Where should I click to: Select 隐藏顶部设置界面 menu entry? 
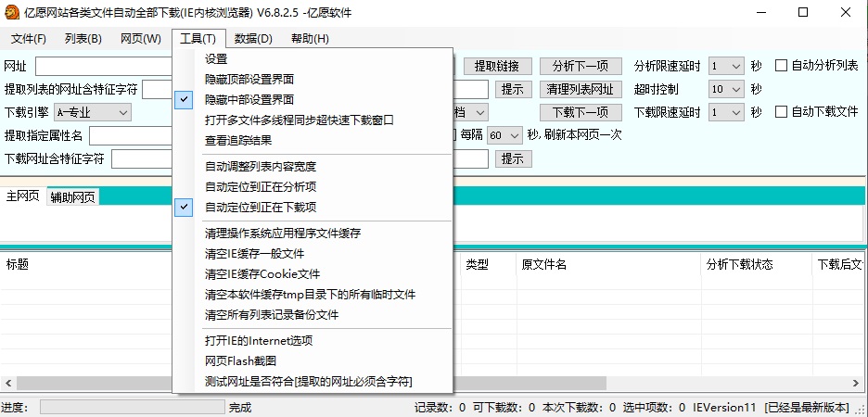[x=313, y=80]
